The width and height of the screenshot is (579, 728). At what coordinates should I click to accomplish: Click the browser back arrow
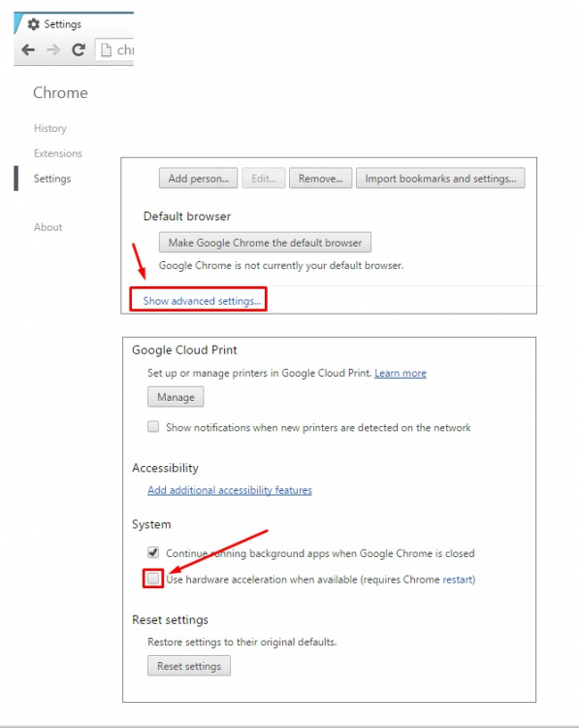pyautogui.click(x=28, y=50)
